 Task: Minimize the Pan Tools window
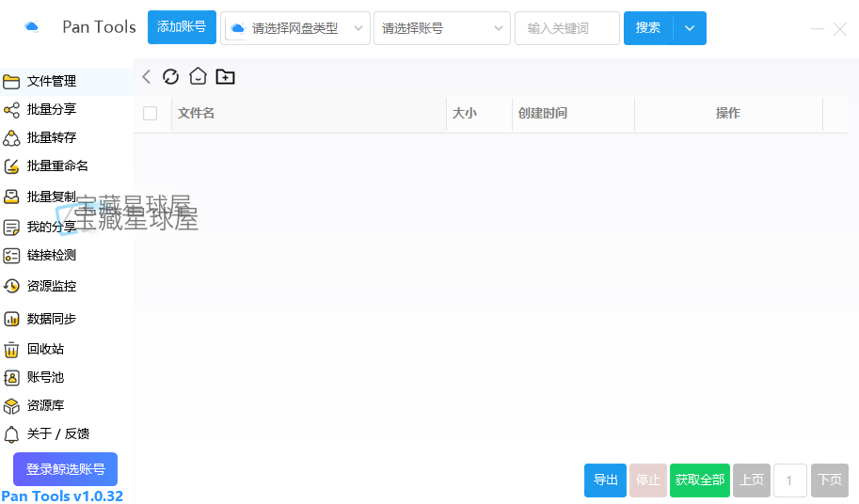(x=818, y=28)
